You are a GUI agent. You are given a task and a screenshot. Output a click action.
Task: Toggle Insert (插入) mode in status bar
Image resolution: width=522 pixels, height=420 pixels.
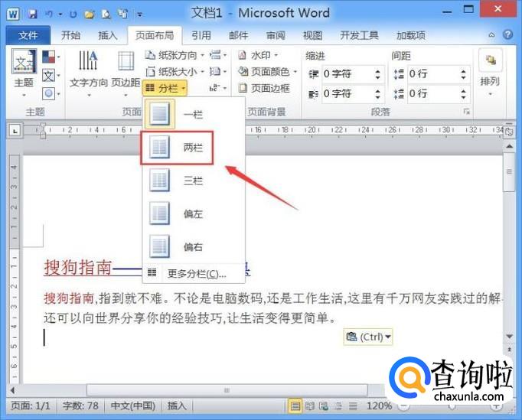[x=177, y=406]
